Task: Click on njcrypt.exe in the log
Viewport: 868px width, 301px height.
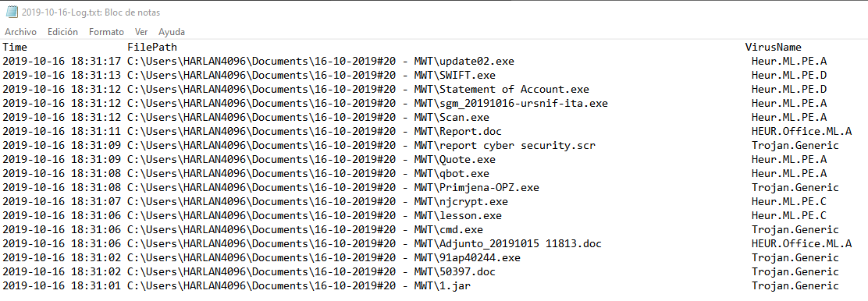Action: (473, 201)
